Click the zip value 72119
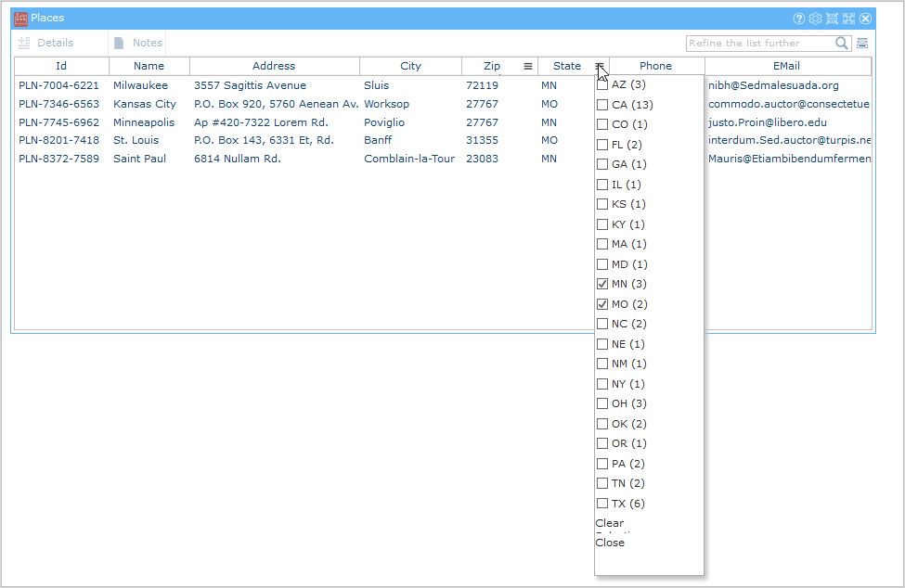The image size is (905, 588). tap(482, 85)
